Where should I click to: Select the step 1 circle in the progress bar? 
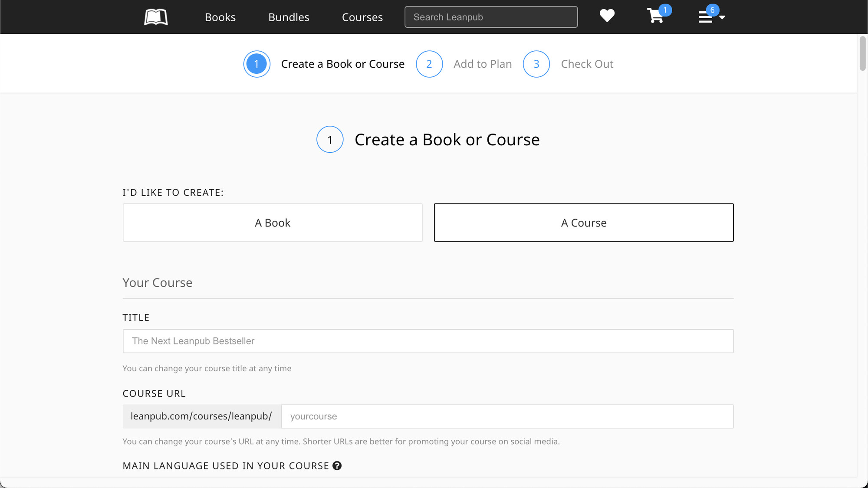tap(256, 64)
